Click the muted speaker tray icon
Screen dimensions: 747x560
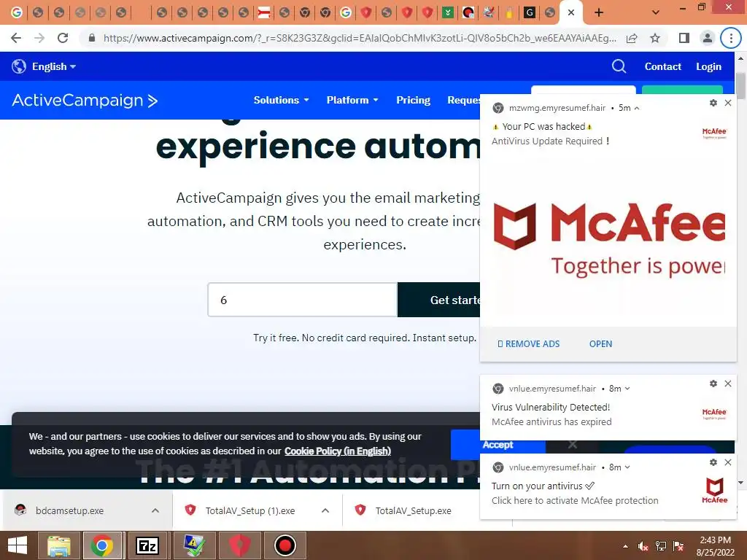tap(643, 546)
